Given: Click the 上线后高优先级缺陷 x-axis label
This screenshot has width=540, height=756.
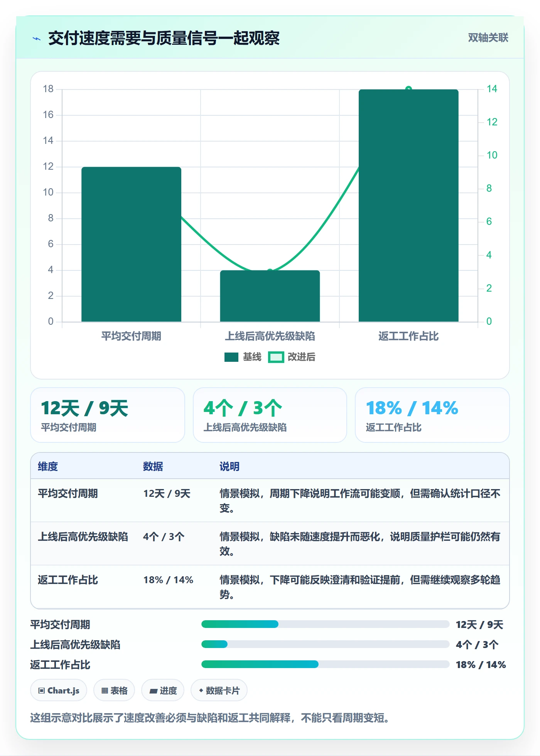Looking at the screenshot, I should [x=270, y=336].
